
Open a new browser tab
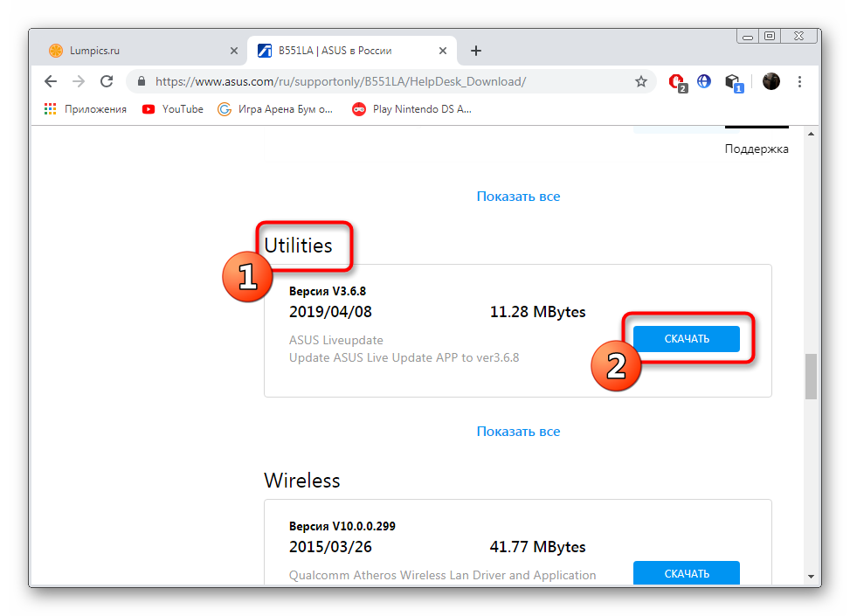click(476, 51)
